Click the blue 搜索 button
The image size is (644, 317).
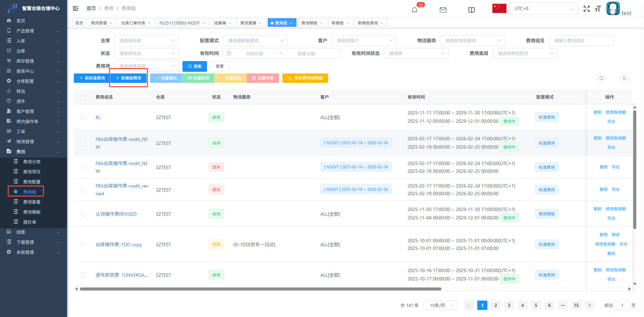click(x=195, y=66)
